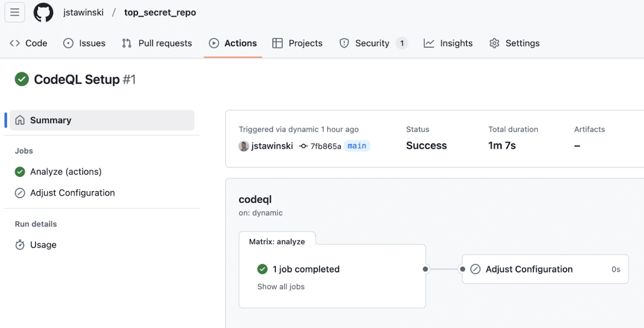The height and width of the screenshot is (328, 644).
Task: Click the main branch label
Action: [x=357, y=145]
